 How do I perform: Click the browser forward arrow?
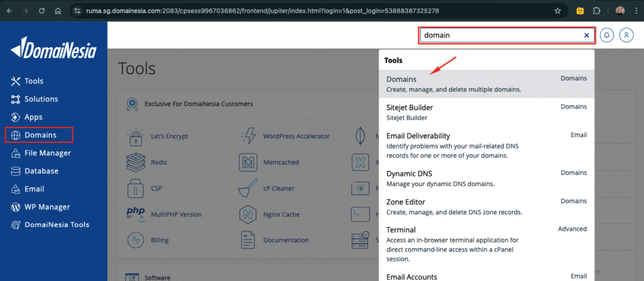click(x=25, y=11)
